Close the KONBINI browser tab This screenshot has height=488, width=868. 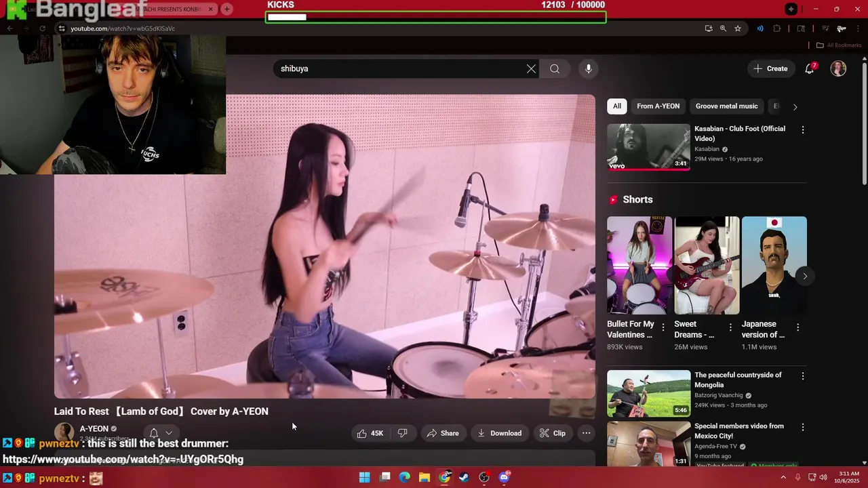tap(210, 9)
